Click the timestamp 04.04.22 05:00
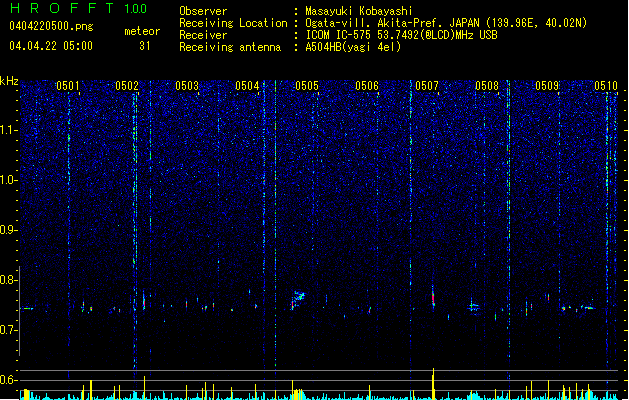This screenshot has height=400, width=629. (x=51, y=46)
